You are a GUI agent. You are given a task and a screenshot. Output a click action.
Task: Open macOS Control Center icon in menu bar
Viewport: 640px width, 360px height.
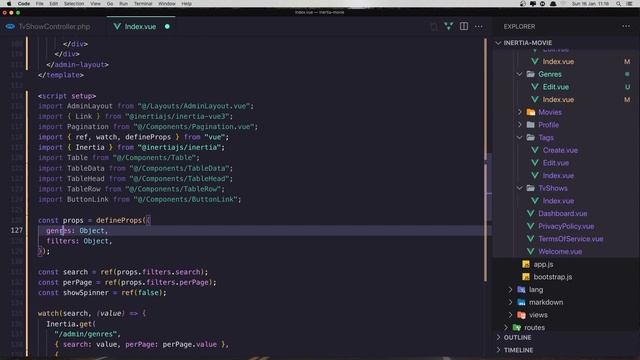[x=629, y=4]
